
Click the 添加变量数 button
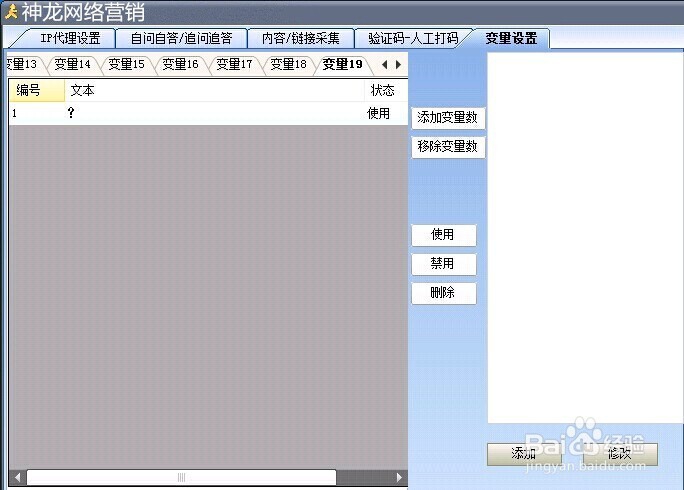448,118
